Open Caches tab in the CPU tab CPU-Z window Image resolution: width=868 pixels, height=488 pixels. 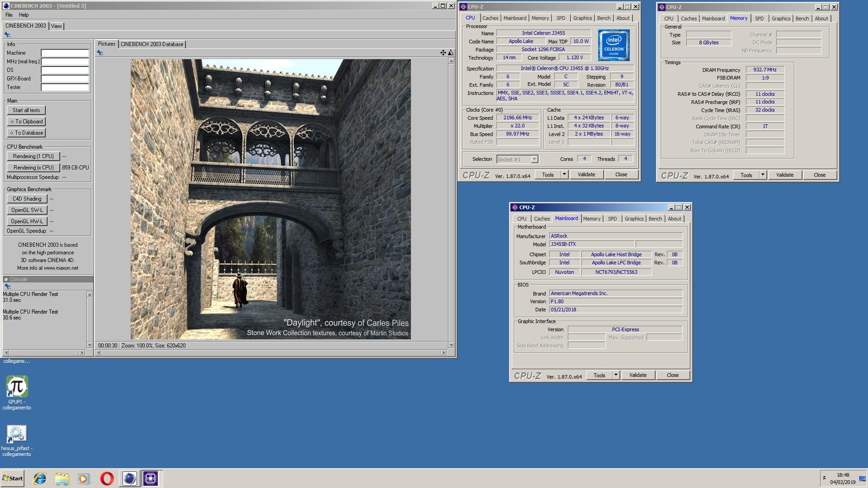[490, 18]
